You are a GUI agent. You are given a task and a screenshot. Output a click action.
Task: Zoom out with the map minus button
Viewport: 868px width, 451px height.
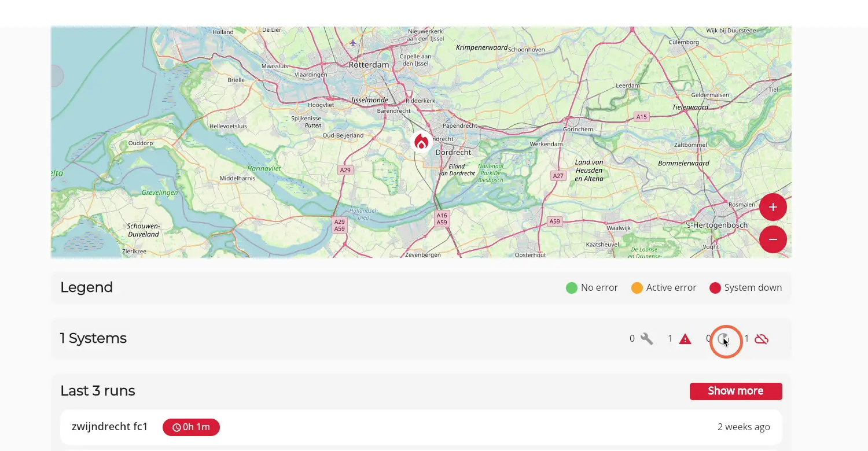(x=773, y=239)
